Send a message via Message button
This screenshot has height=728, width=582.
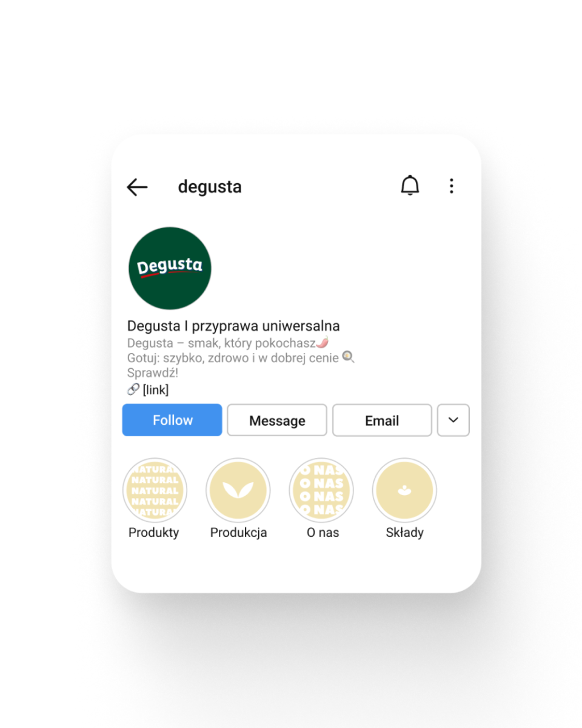pyautogui.click(x=277, y=420)
